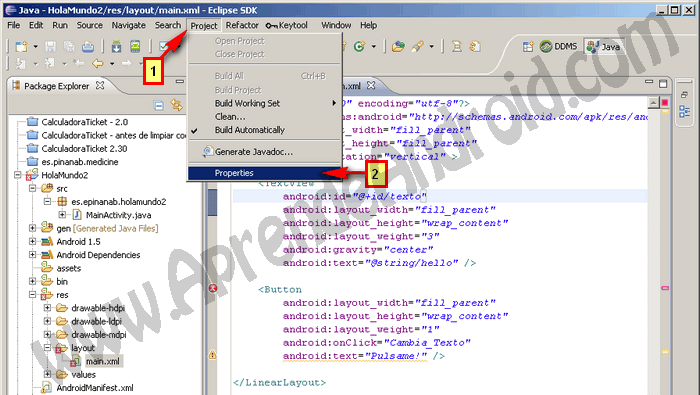Close the Package Explorer tab
Screen dimensions: 700x395
(x=100, y=85)
